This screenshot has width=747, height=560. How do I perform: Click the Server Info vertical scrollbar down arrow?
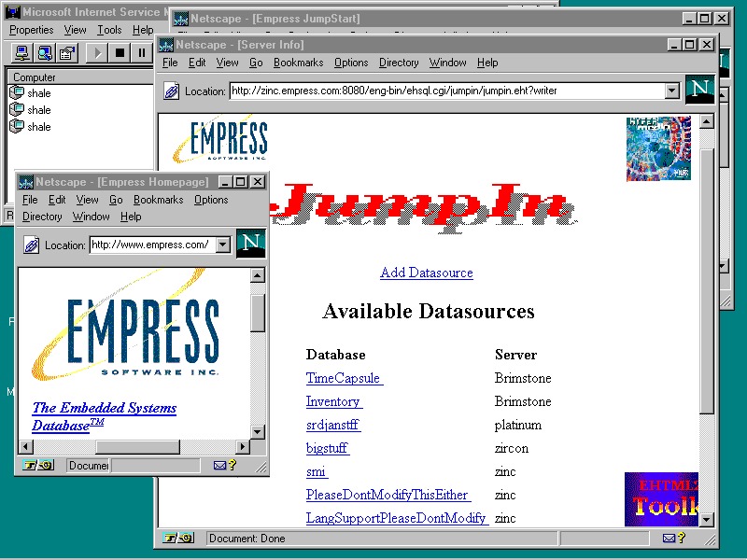click(707, 520)
